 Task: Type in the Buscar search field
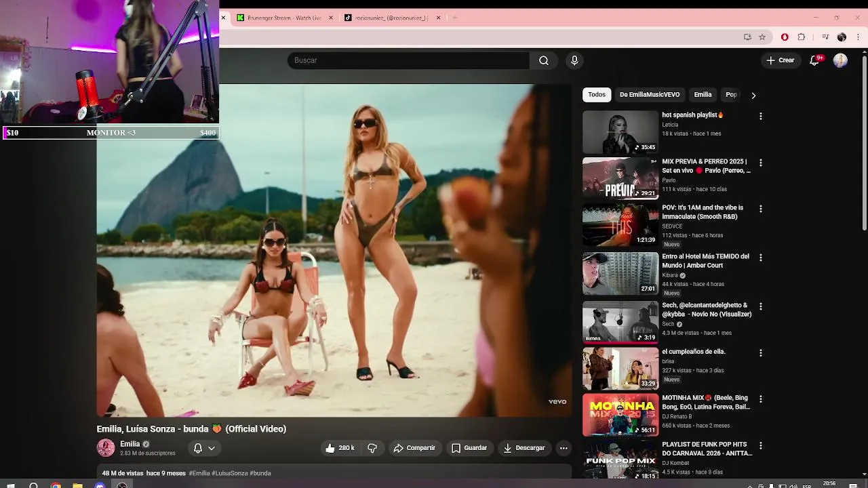coord(408,60)
